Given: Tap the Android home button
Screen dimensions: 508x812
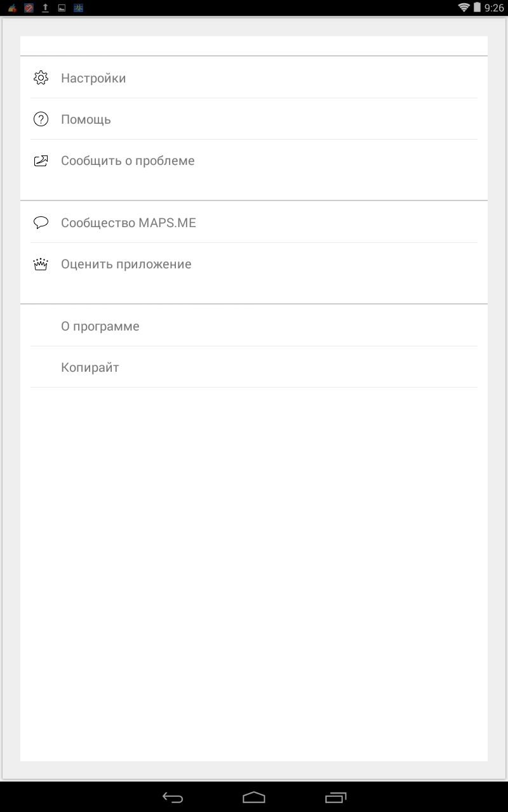Looking at the screenshot, I should coord(254,797).
